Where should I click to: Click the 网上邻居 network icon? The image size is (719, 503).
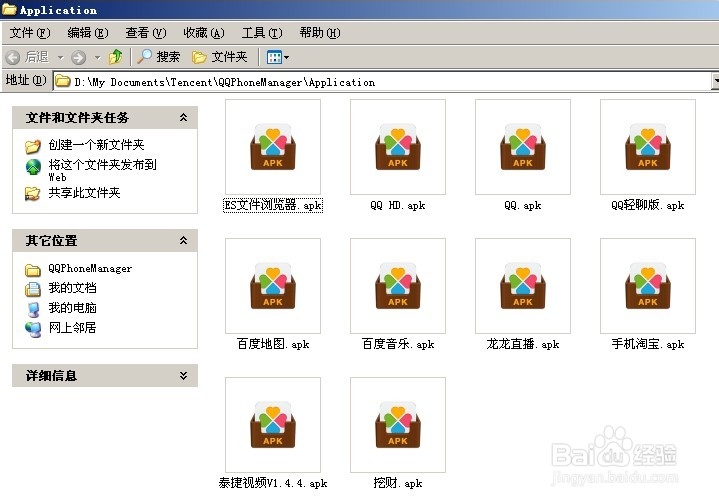(x=33, y=329)
